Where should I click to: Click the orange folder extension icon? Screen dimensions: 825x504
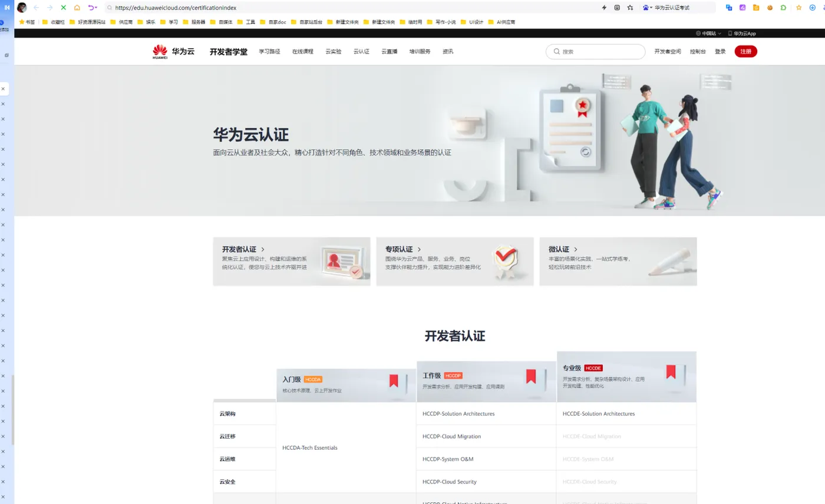(x=756, y=8)
